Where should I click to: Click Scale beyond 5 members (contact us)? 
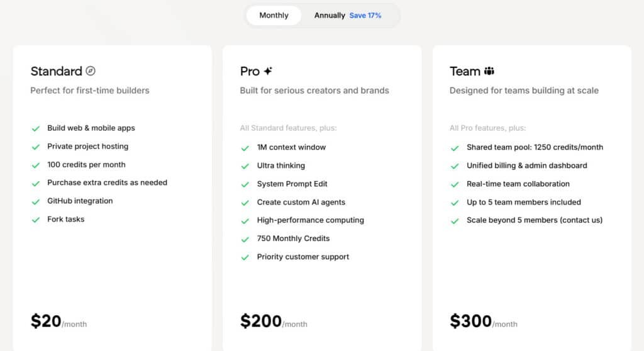pos(534,220)
